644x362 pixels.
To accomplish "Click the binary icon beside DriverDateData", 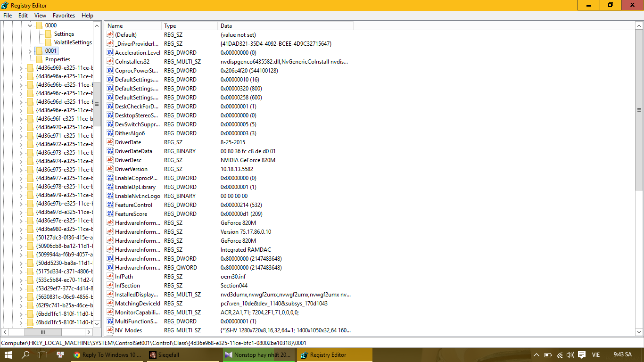I will [x=110, y=151].
